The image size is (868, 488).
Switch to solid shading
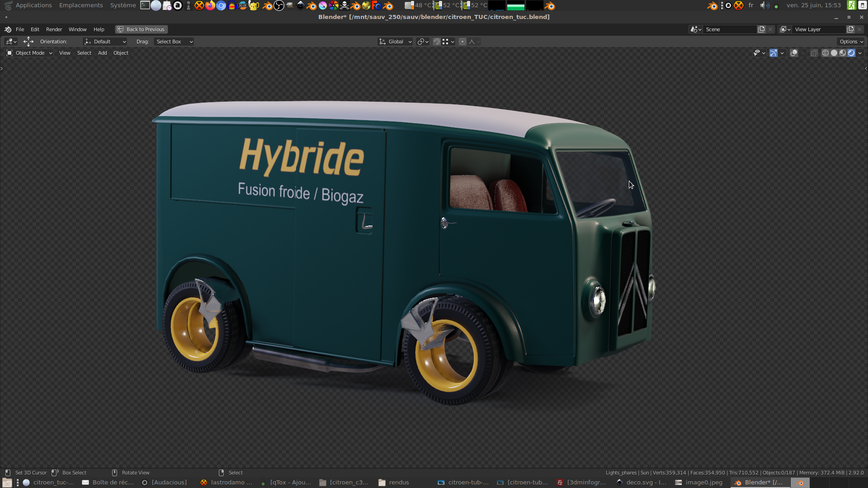[834, 53]
